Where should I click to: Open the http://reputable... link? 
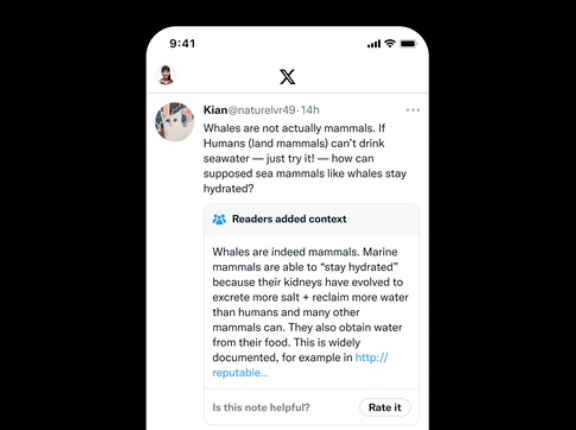click(300, 365)
